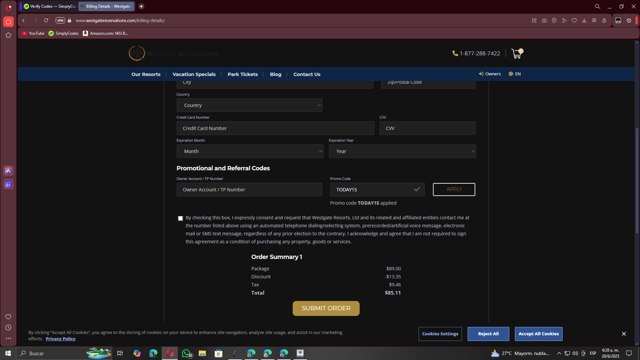The image size is (640, 360).
Task: Click the Owners login link
Action: (x=489, y=74)
